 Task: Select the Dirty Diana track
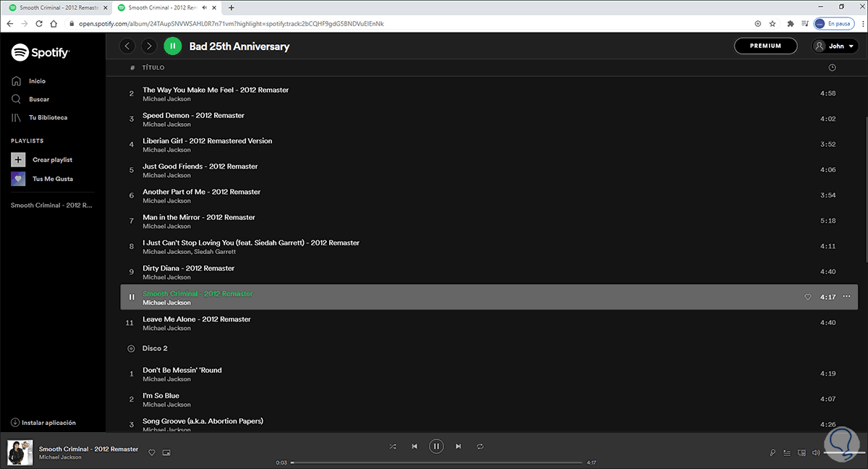coord(189,268)
